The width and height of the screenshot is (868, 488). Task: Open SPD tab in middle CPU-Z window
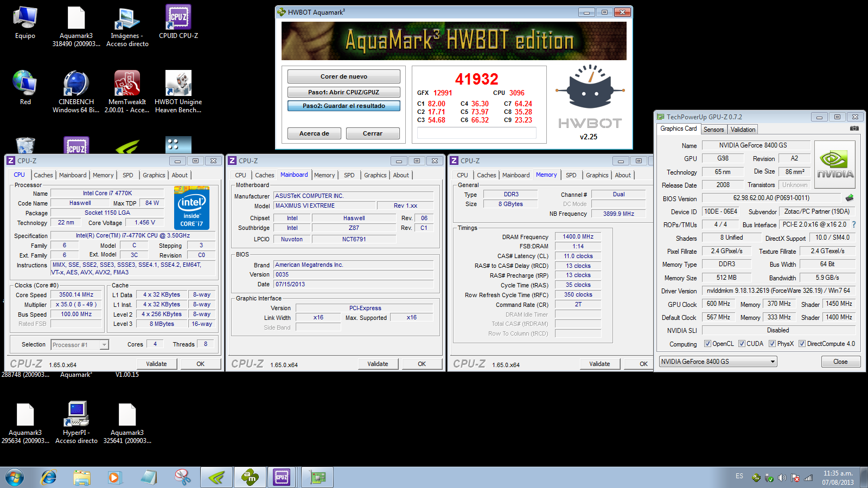tap(349, 175)
